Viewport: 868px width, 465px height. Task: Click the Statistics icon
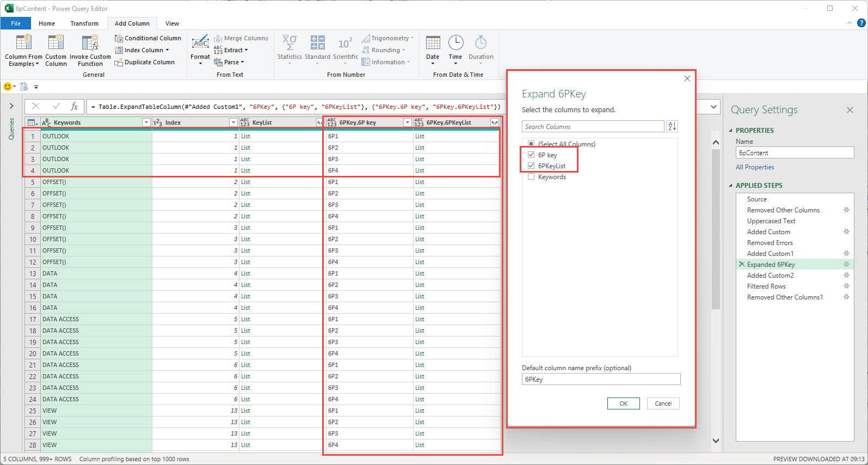coord(290,44)
